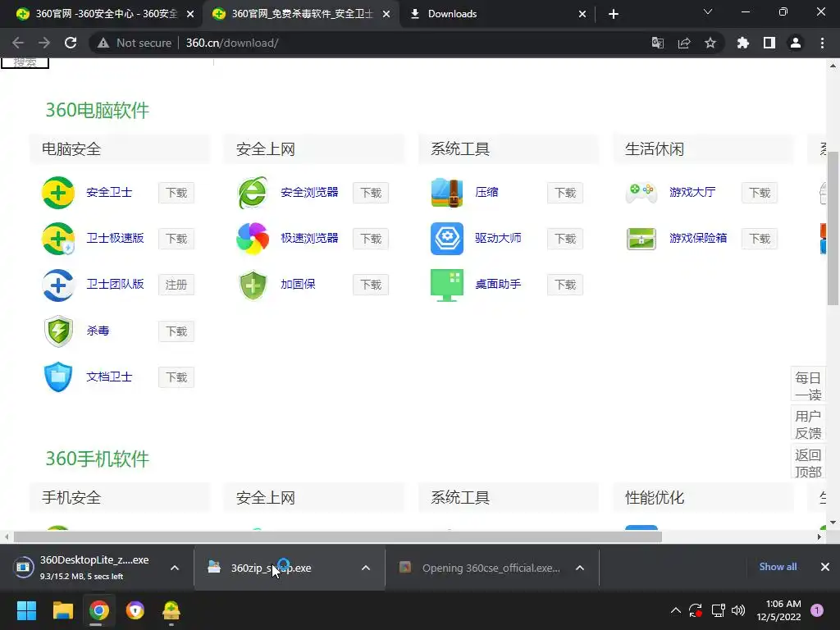Open the Chrome profile icon
Viewport: 840px width, 630px height.
coord(796,43)
